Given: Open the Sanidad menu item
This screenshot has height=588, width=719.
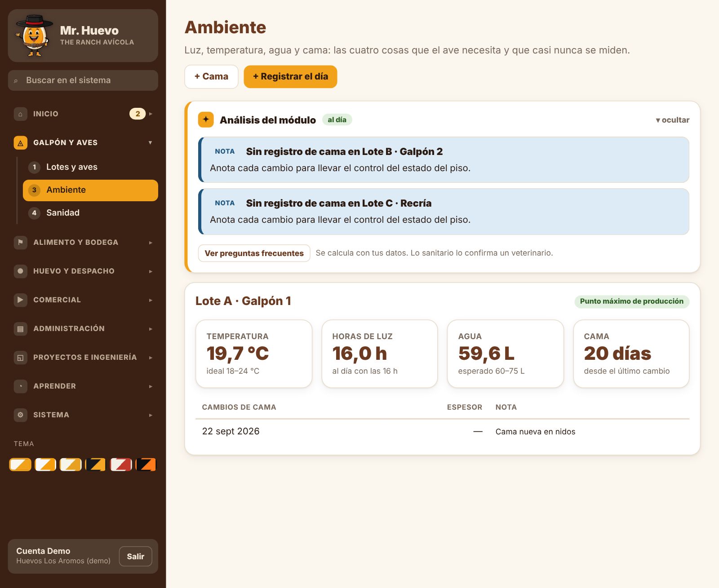Looking at the screenshot, I should tap(90, 213).
